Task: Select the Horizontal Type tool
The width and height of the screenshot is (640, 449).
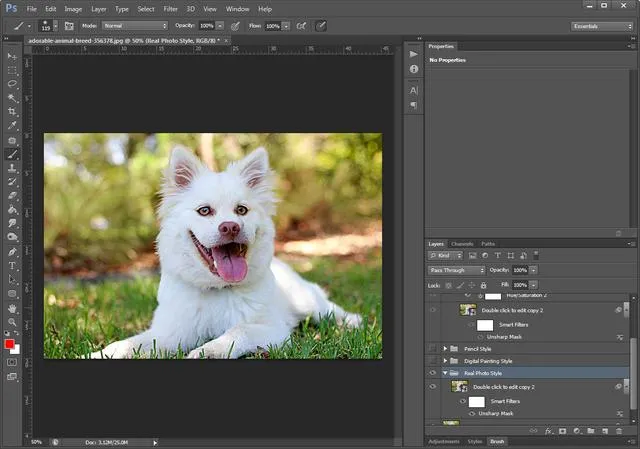Action: coord(12,266)
